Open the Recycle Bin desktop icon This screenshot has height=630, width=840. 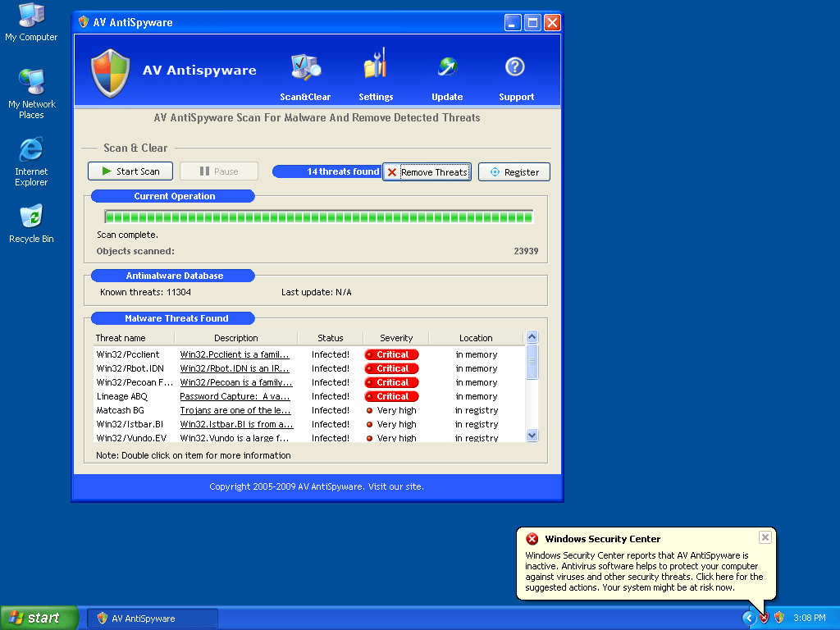pos(31,217)
